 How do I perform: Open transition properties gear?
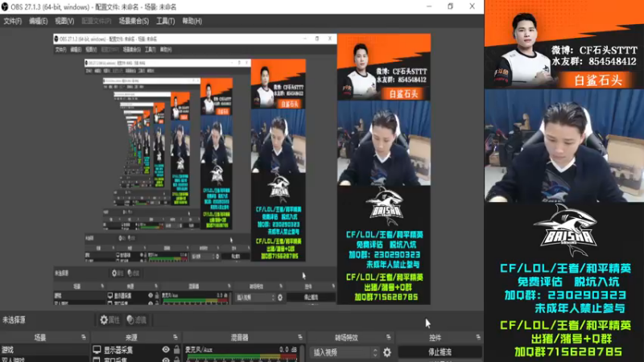point(387,352)
